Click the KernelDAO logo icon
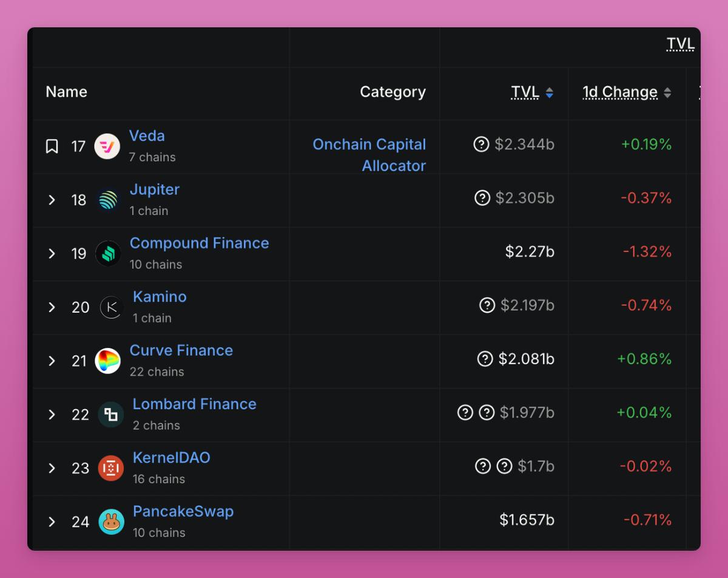This screenshot has height=578, width=728. [111, 468]
